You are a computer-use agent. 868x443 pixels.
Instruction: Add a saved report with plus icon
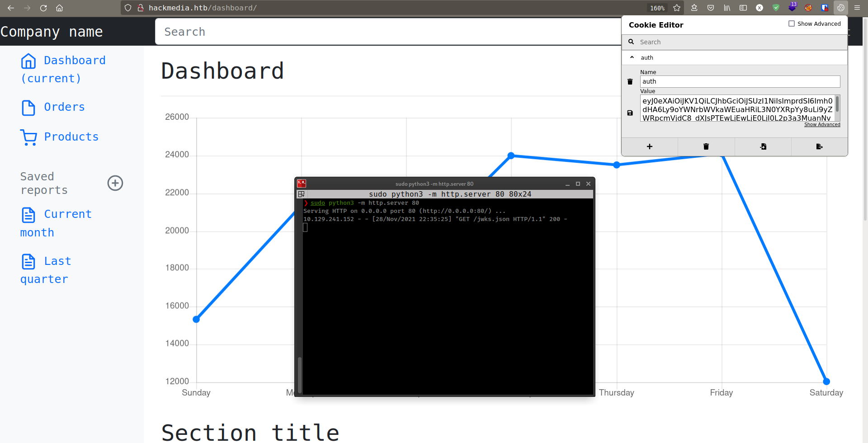(115, 183)
